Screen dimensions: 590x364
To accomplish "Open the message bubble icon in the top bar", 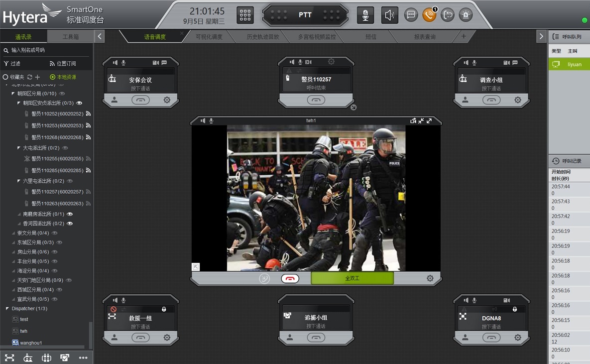I will coord(411,15).
